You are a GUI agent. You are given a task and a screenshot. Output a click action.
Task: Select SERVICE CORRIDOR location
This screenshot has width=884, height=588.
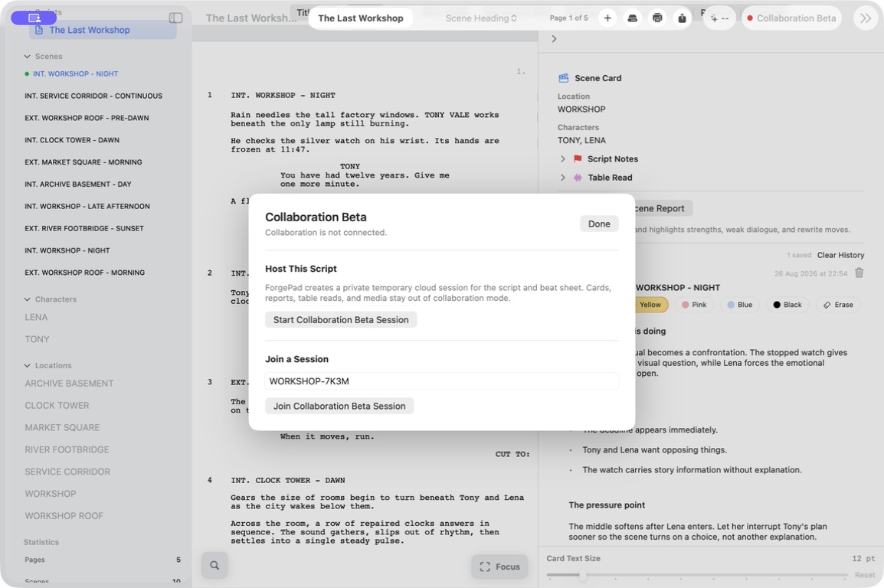pos(67,472)
